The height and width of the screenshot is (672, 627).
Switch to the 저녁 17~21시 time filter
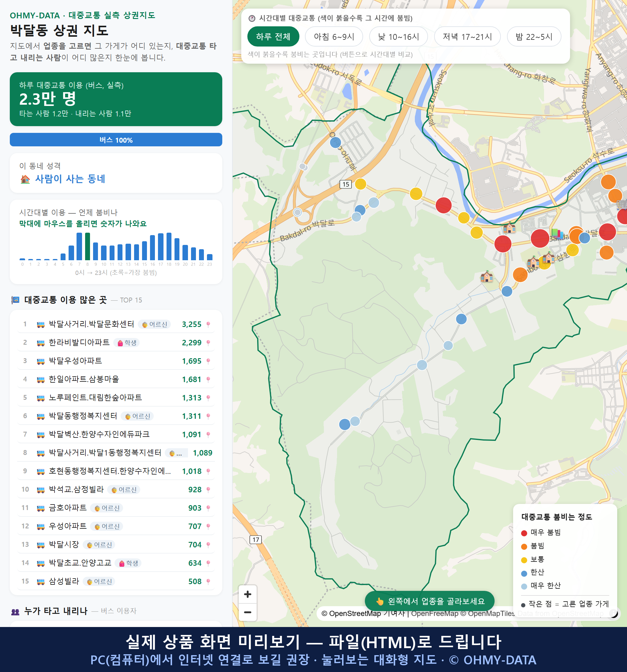click(467, 36)
